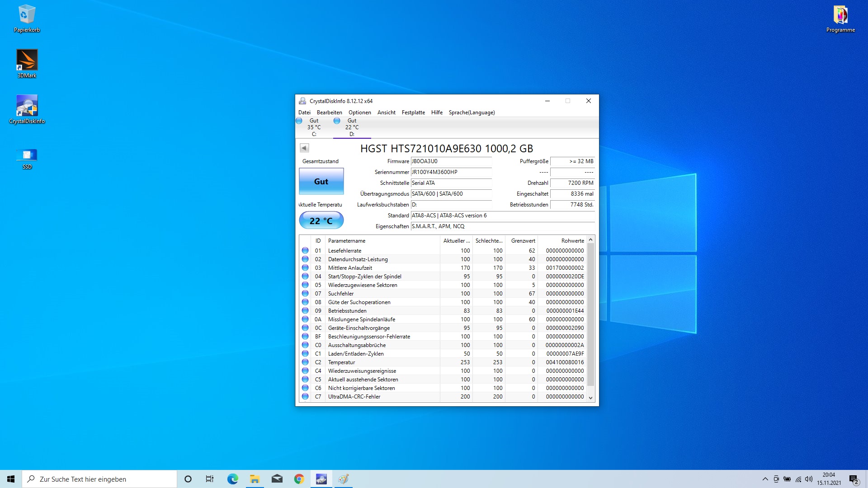Click the Gut health status button
Screen dimensions: 868x488
[x=321, y=181]
